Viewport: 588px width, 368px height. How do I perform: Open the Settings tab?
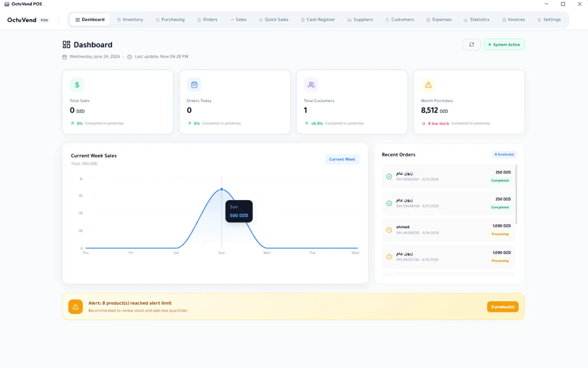(x=549, y=20)
